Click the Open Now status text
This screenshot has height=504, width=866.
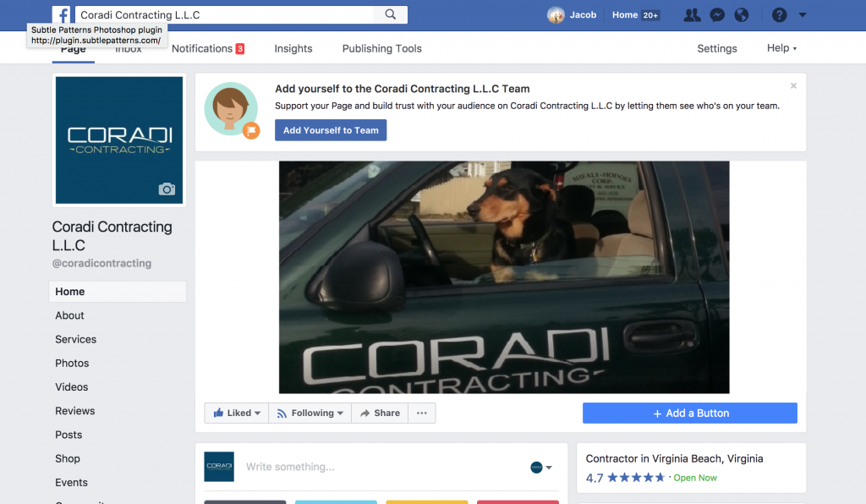point(695,478)
